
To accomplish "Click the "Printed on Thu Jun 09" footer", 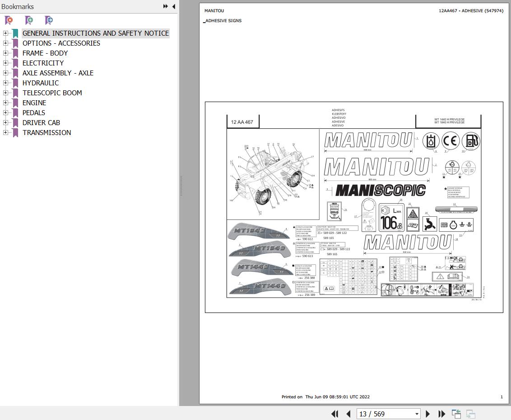I will click(x=325, y=397).
